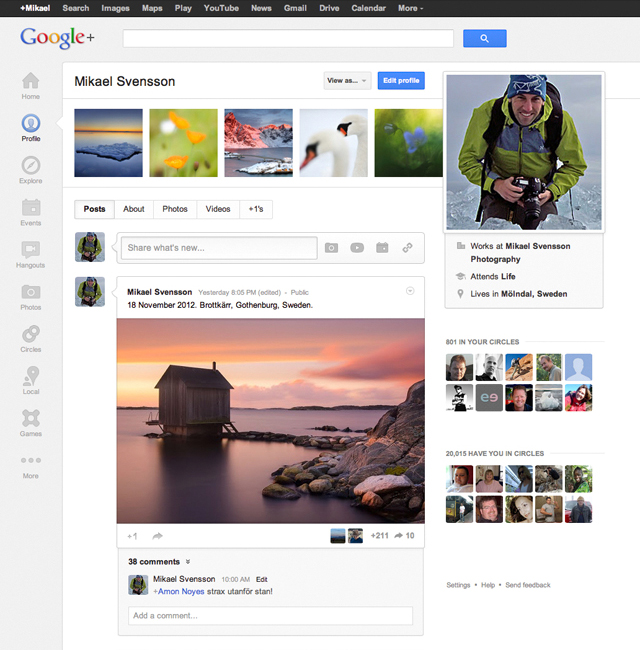Open the 'ee' logo avatar in your circles
The height and width of the screenshot is (650, 640).
click(x=489, y=398)
